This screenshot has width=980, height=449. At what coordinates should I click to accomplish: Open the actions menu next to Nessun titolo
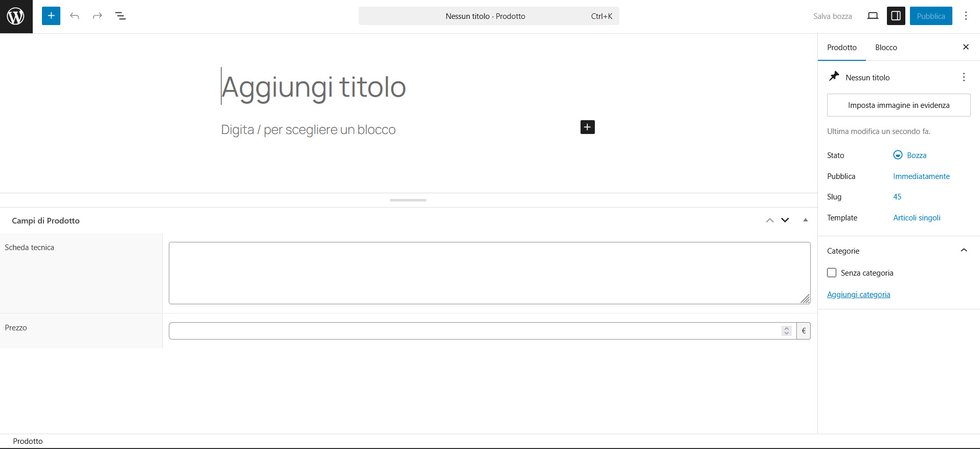coord(964,77)
